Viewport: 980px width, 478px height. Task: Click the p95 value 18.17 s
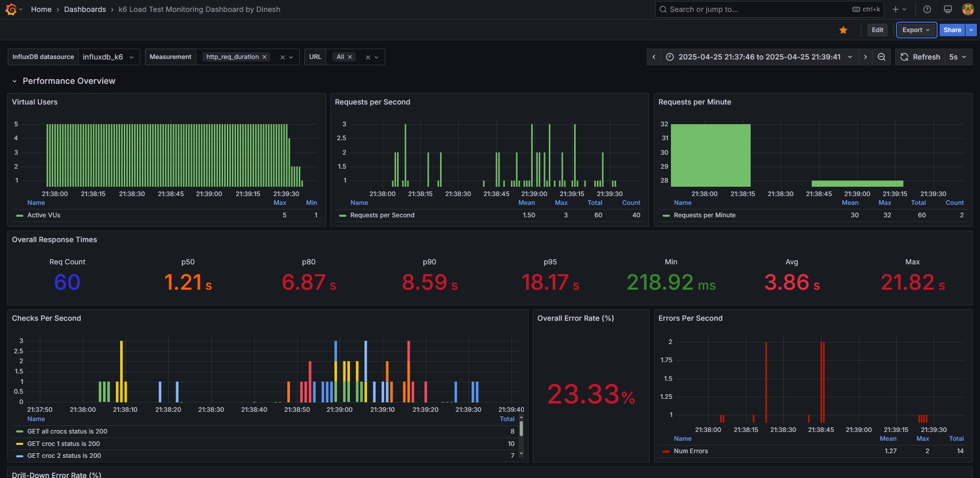click(550, 282)
